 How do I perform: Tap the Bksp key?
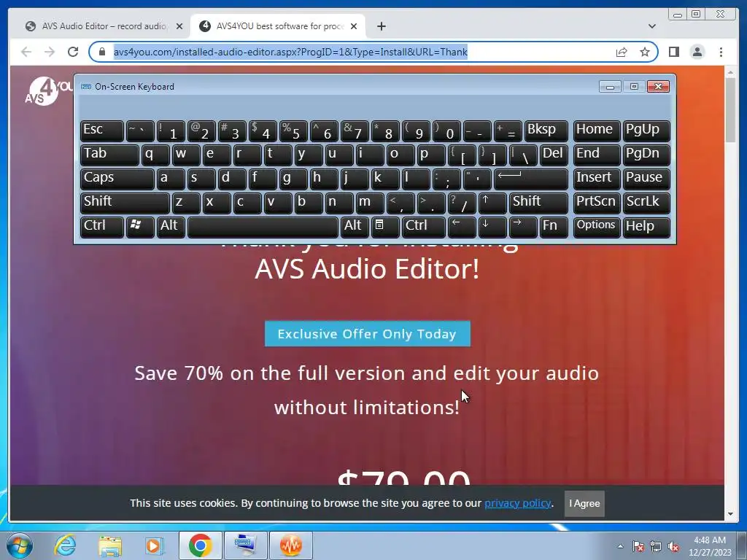point(546,131)
